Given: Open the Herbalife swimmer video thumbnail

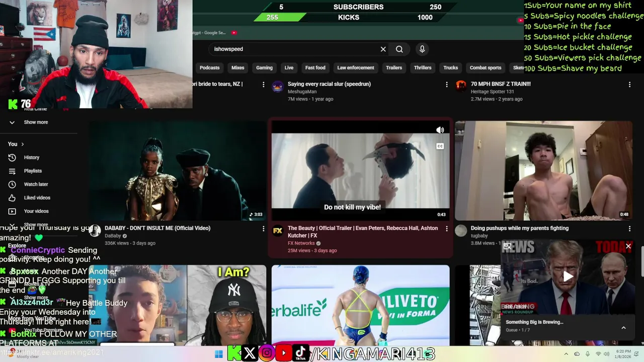Looking at the screenshot, I should (360, 305).
